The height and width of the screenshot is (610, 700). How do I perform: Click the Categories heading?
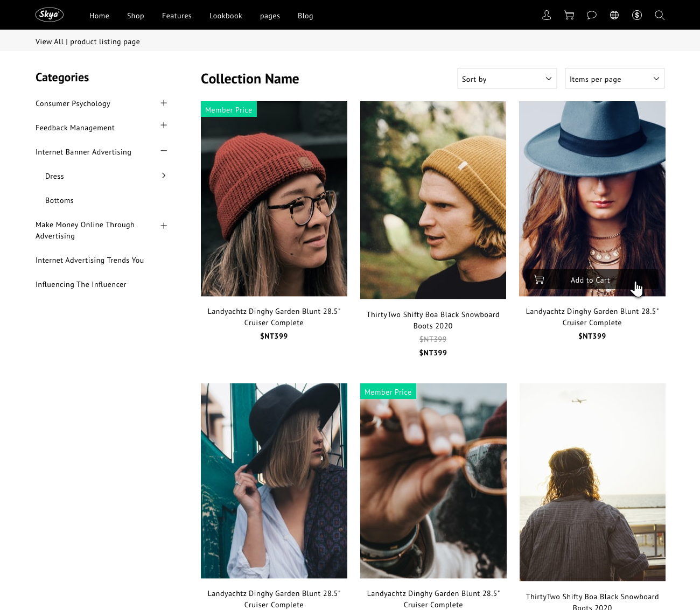tap(62, 78)
